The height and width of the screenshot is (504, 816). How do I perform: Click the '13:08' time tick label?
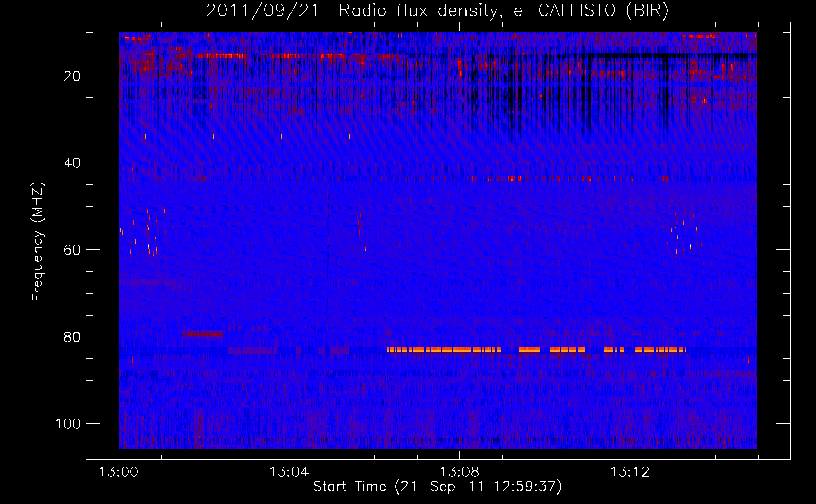(459, 472)
